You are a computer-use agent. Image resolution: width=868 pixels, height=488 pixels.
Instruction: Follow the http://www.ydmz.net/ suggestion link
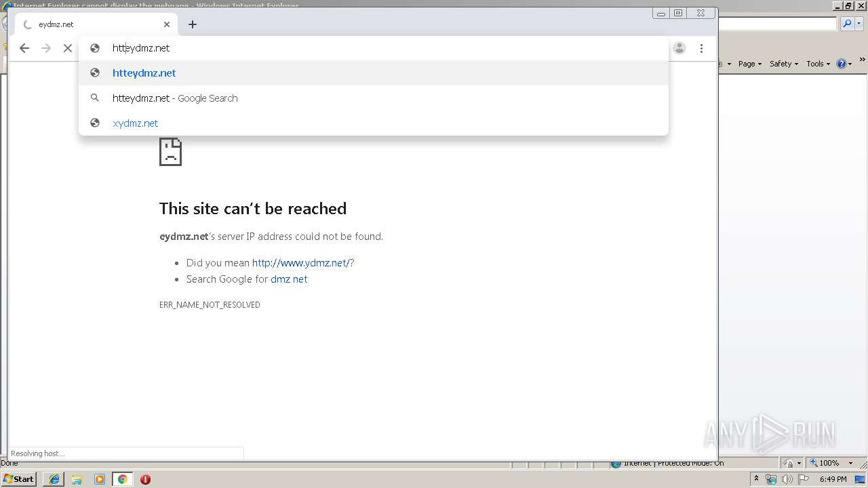[x=301, y=263]
